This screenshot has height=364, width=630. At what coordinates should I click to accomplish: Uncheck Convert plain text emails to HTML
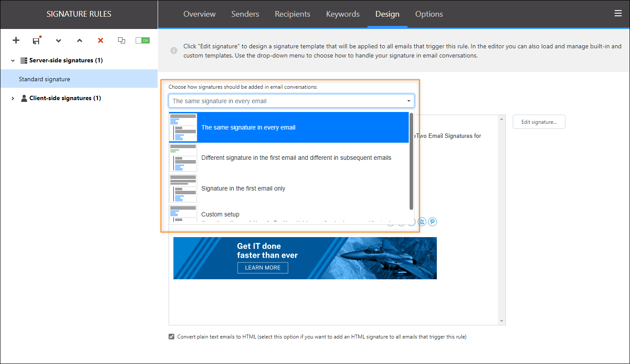tap(171, 336)
